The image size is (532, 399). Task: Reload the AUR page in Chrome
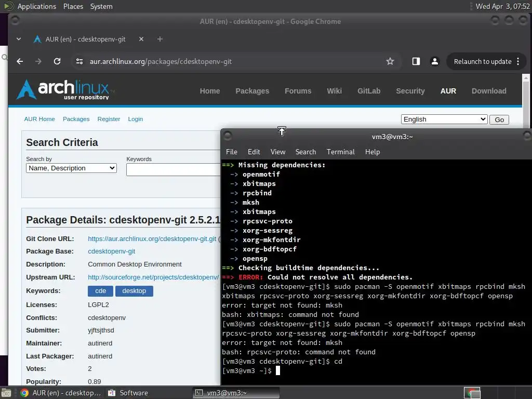point(57,61)
